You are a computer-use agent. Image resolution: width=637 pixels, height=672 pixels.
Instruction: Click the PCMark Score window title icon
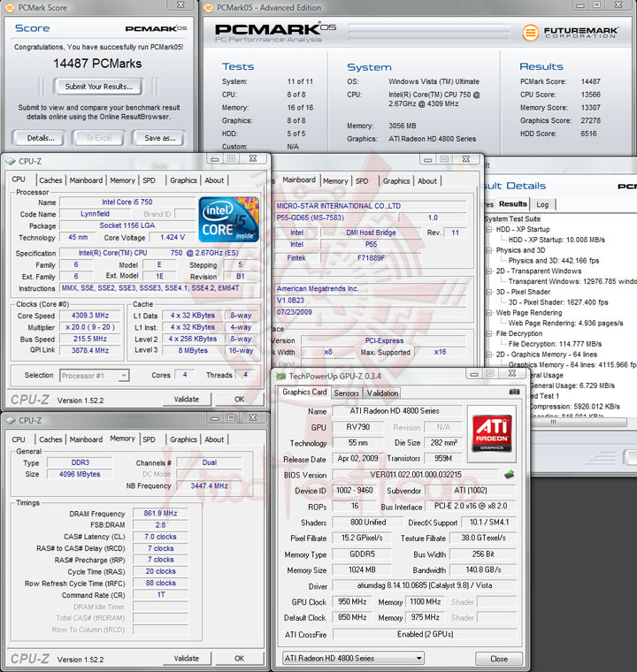pos(11,8)
